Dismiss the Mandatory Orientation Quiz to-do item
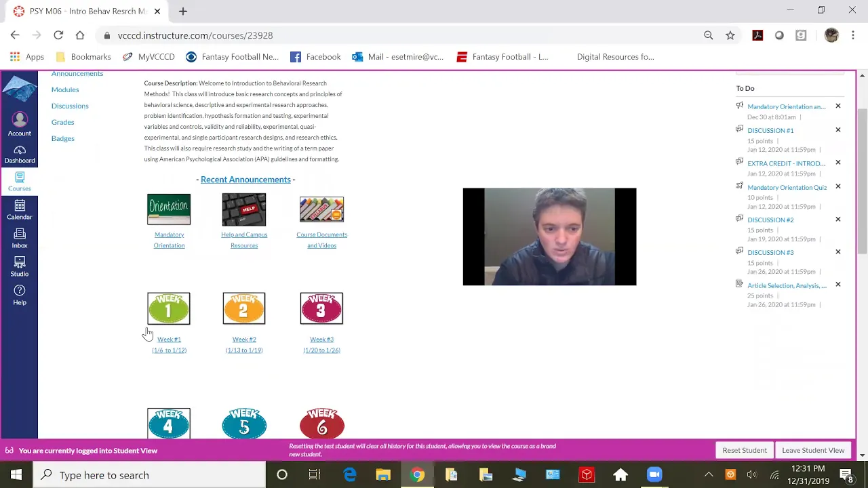The width and height of the screenshot is (868, 488). point(837,186)
